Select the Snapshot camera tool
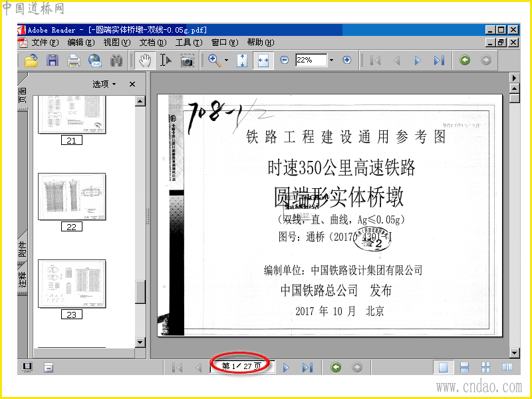Viewport: 532px width, 399px height. (187, 61)
